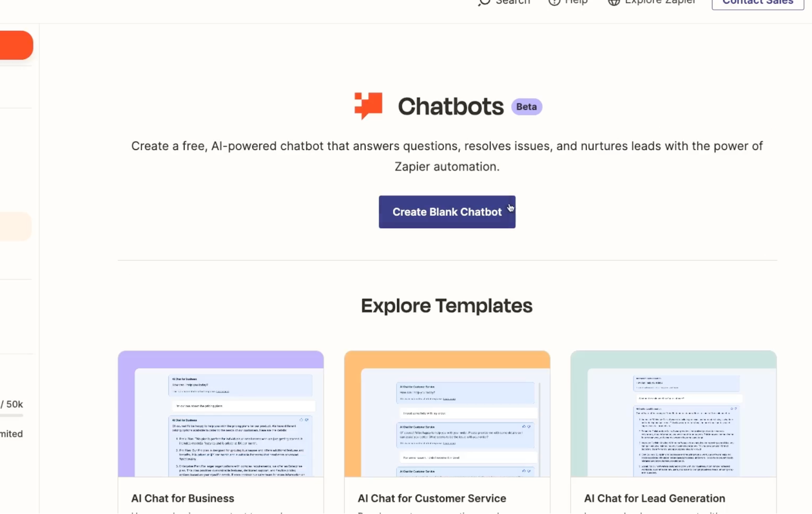
Task: Click the Chatbots page heading
Action: click(x=451, y=106)
